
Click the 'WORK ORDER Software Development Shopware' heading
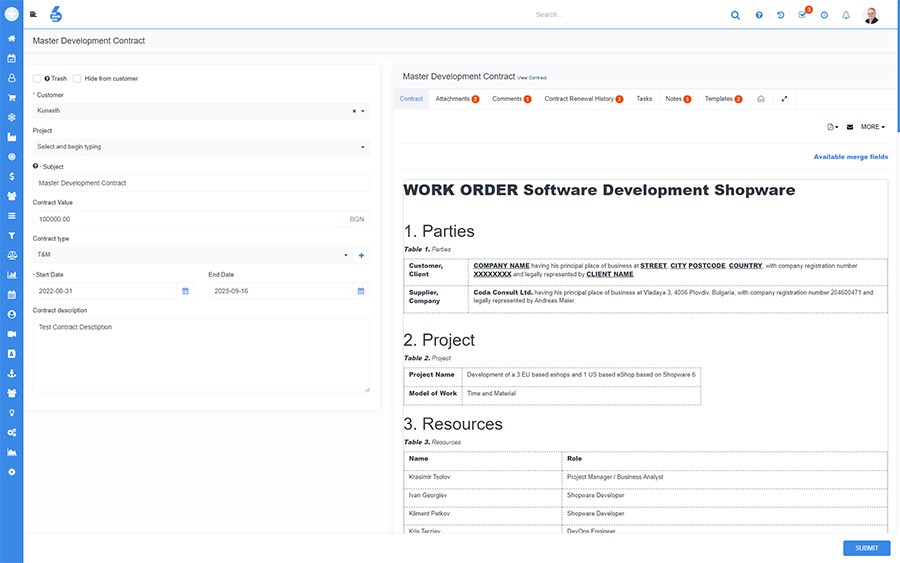pos(599,190)
